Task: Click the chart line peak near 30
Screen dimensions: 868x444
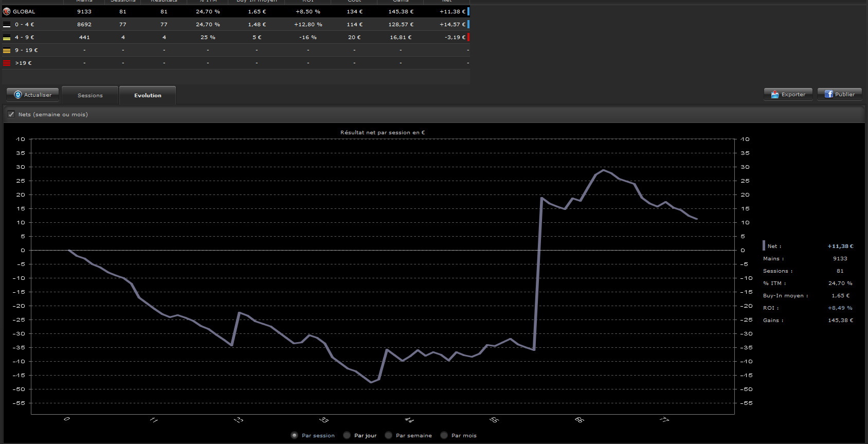Action: [603, 170]
